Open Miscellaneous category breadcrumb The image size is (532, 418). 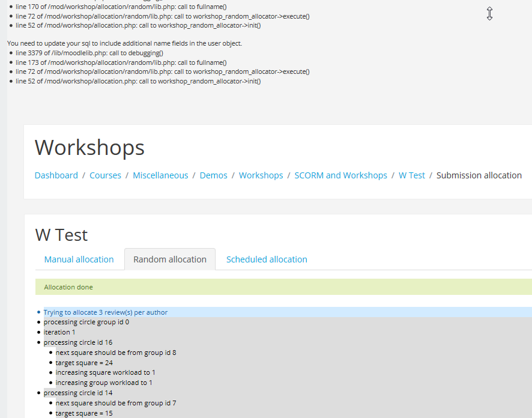click(160, 175)
